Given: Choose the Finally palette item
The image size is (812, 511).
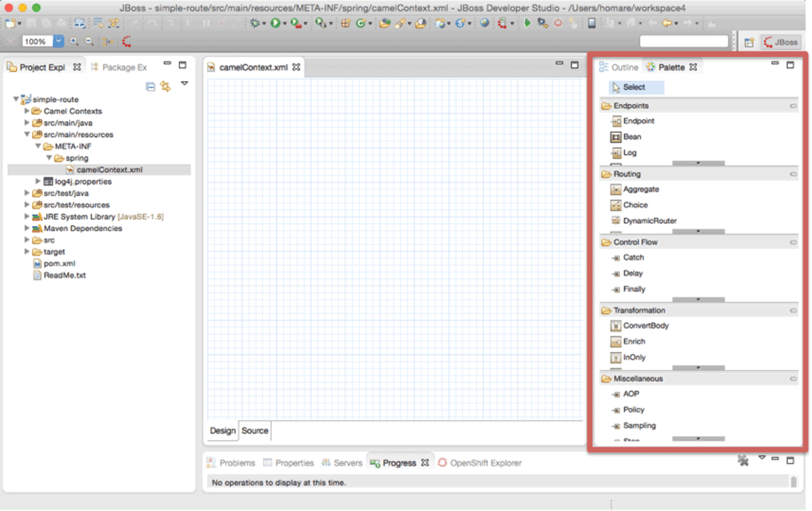Looking at the screenshot, I should pyautogui.click(x=629, y=289).
